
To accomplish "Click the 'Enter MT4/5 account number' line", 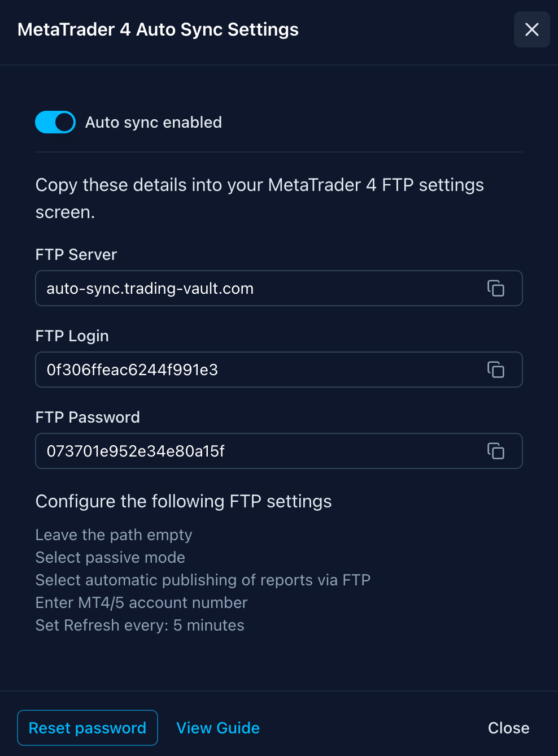I will [x=141, y=602].
